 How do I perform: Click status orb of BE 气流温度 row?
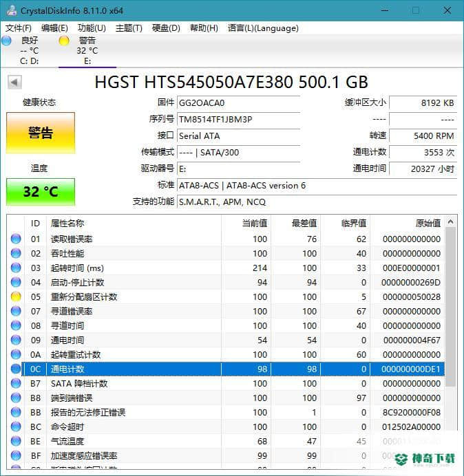click(16, 441)
